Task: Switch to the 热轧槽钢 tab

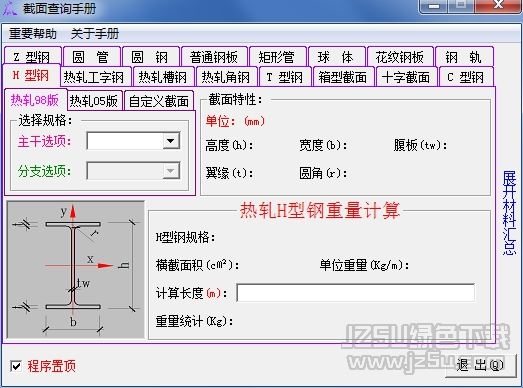Action: tap(163, 77)
